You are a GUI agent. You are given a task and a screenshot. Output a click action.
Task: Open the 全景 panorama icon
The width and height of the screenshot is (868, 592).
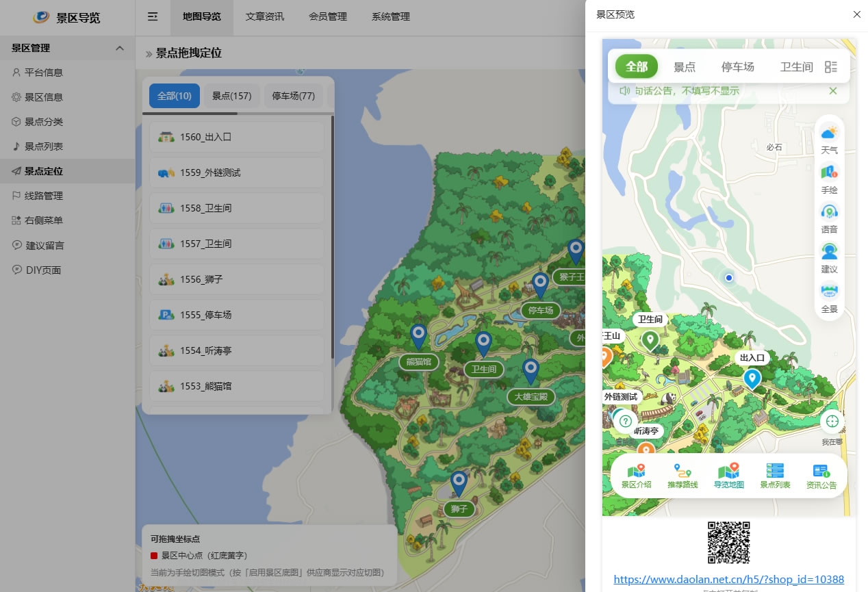[x=829, y=298]
